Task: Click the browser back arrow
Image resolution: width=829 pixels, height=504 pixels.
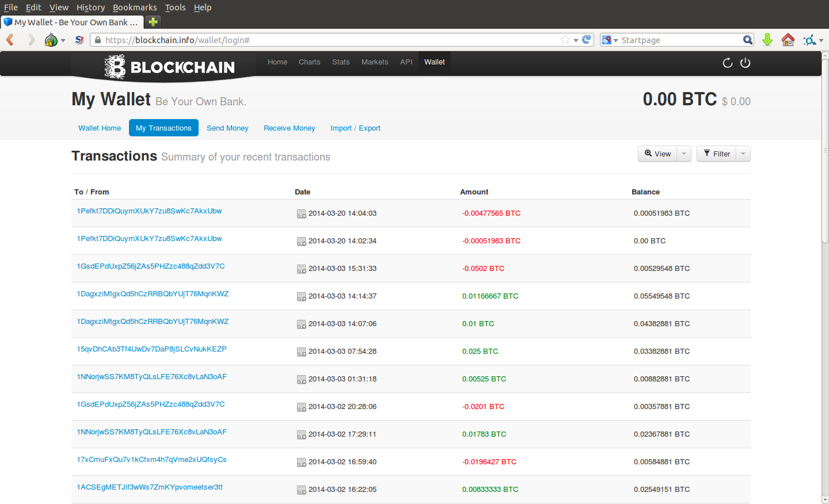Action: [10, 40]
